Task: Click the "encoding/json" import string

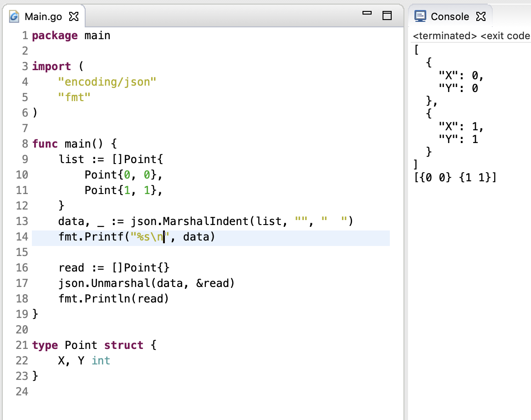Action: [107, 82]
